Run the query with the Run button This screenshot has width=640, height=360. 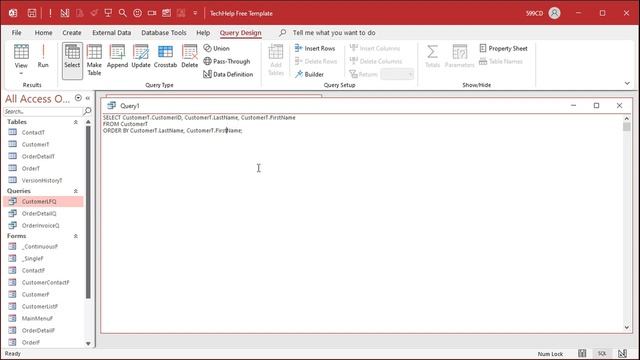point(43,56)
